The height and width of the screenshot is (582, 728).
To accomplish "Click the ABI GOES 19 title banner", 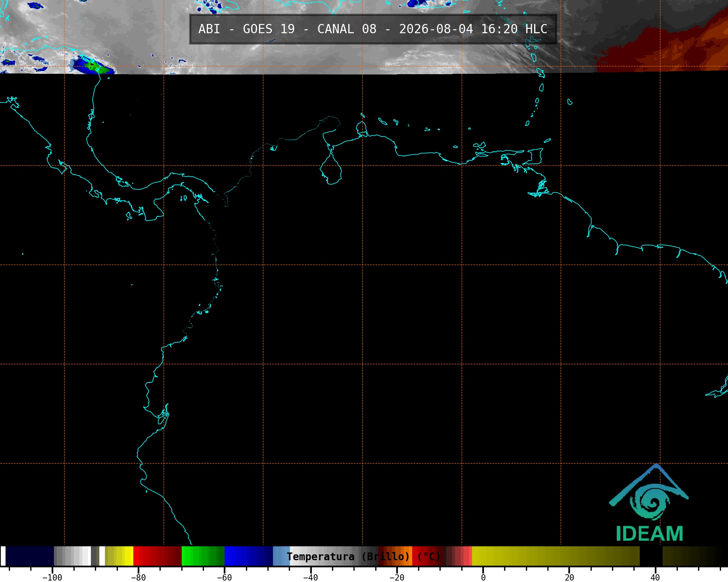I will click(373, 29).
